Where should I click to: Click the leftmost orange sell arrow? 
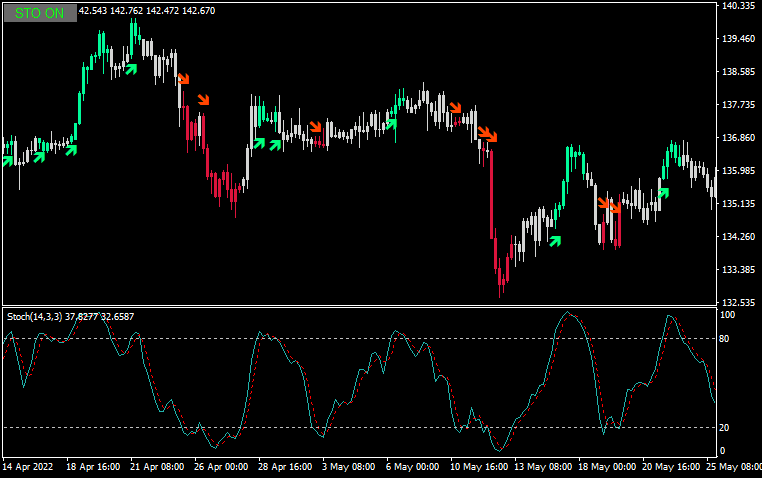(184, 79)
